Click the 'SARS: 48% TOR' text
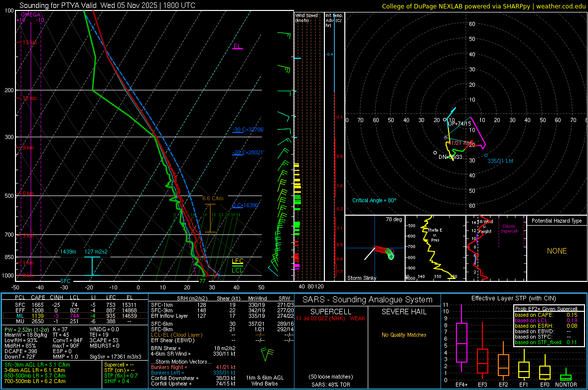Screen dimensions: 588x390 (330, 385)
